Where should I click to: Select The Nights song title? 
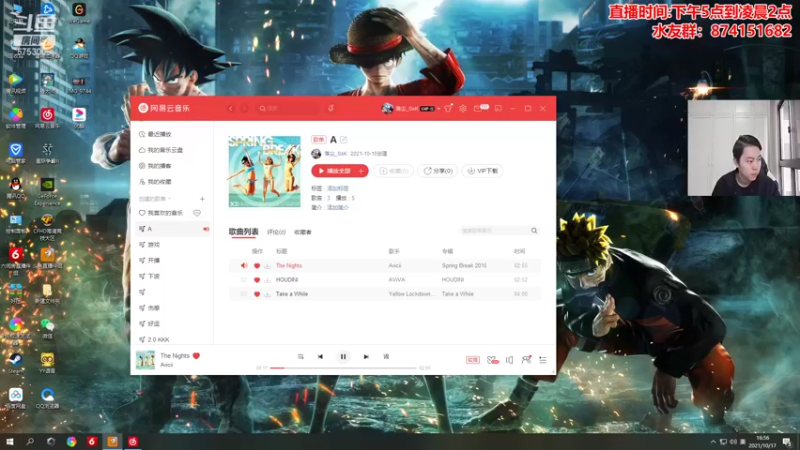(289, 266)
